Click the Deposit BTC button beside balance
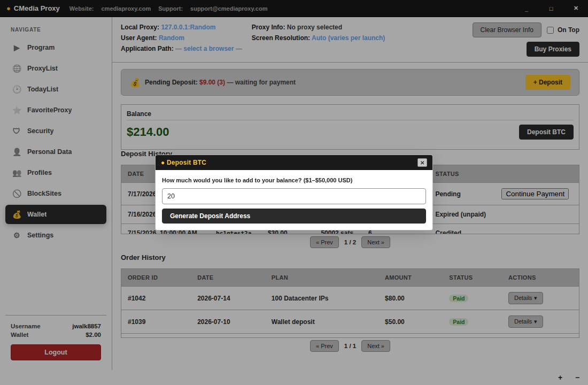588x385 pixels. point(546,132)
